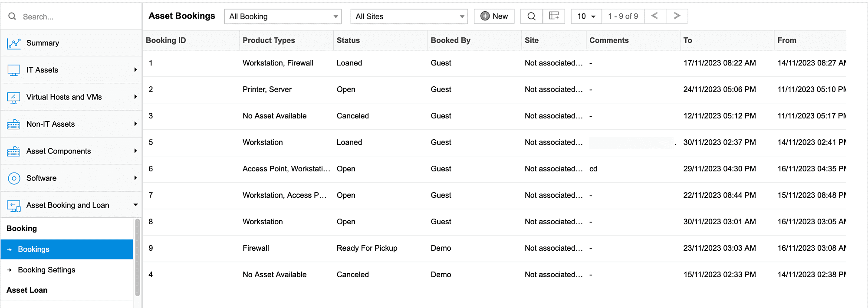Open the Booking Settings menu item
Screen dimensions: 868x308
[x=46, y=270]
